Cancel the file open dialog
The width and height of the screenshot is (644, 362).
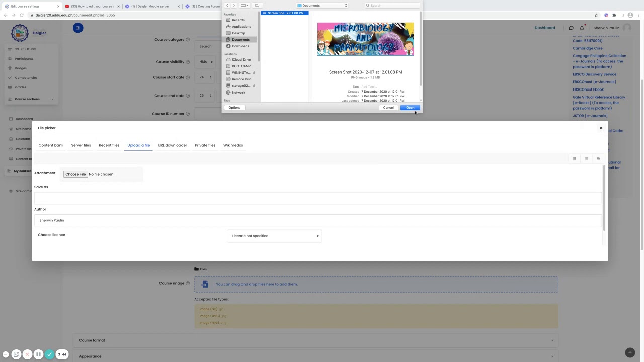tap(388, 107)
